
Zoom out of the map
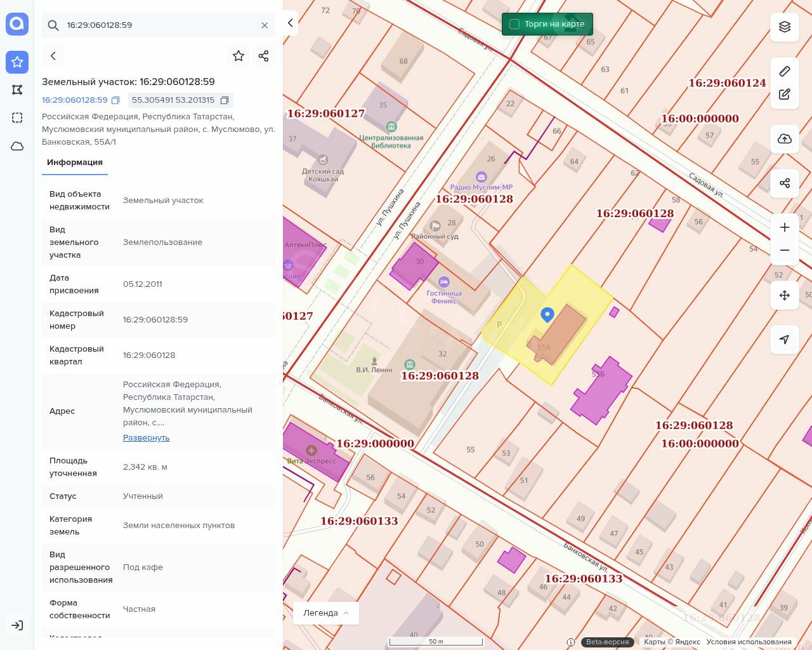[x=785, y=250]
